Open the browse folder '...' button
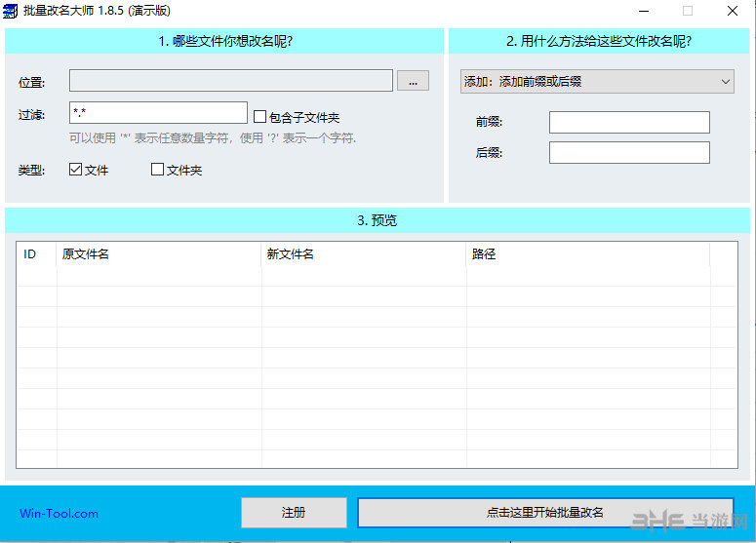Viewport: 756px width, 543px height. (x=413, y=81)
